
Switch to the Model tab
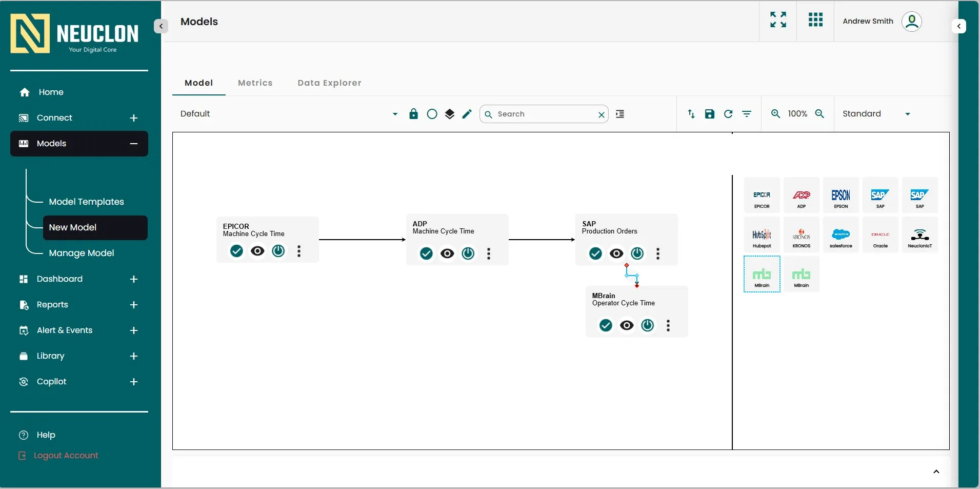tap(198, 83)
